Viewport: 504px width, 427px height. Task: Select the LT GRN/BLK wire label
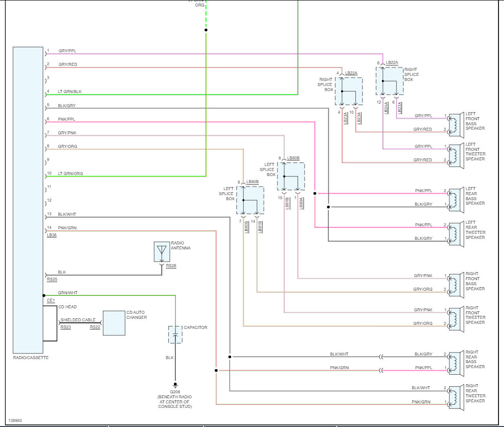(70, 92)
